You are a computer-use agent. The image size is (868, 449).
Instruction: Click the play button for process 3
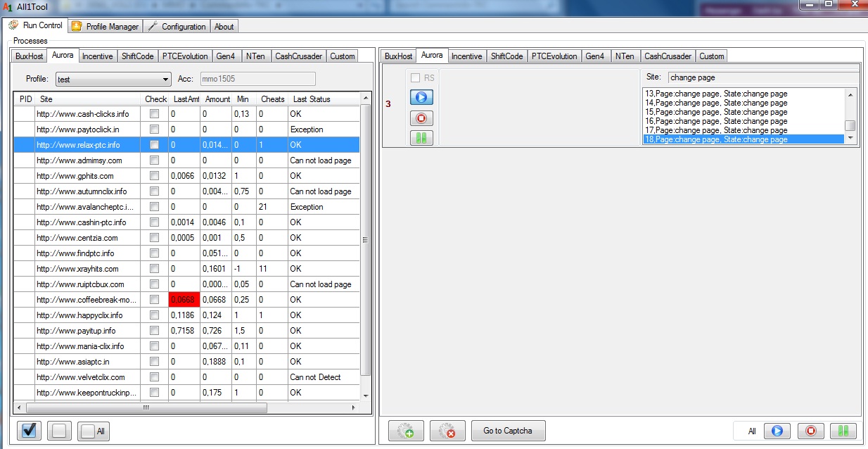421,97
